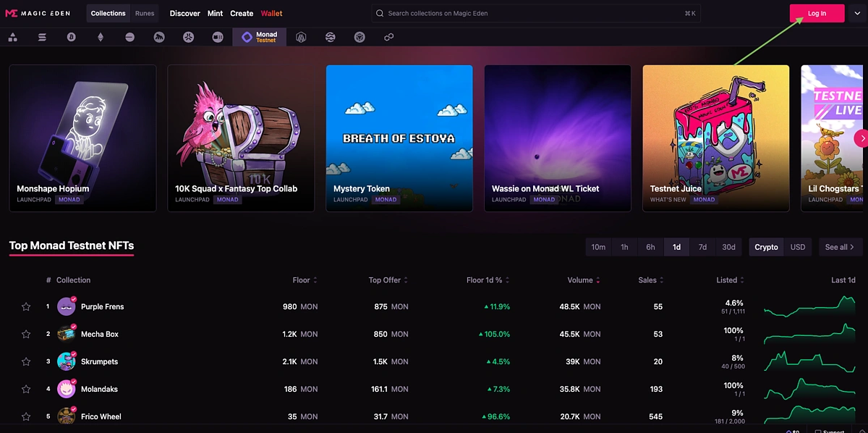
Task: Open Wassie on Monad WL Ticket card
Action: tap(558, 138)
